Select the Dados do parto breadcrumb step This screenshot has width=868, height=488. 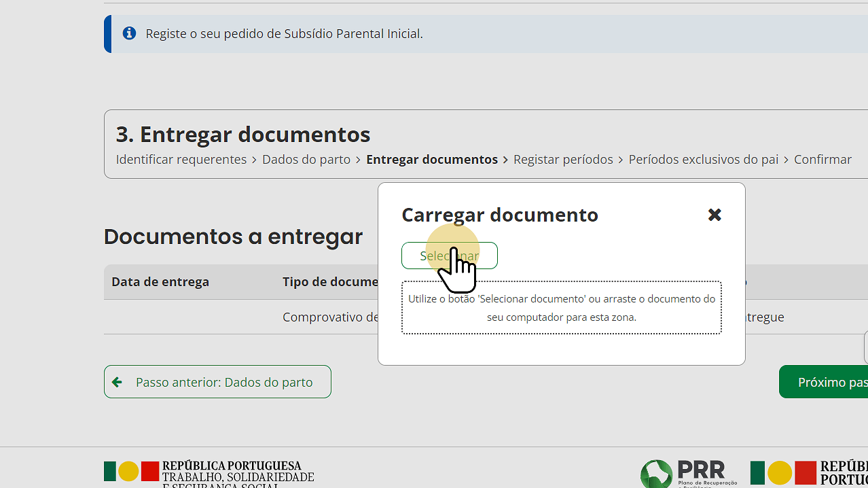pyautogui.click(x=306, y=159)
